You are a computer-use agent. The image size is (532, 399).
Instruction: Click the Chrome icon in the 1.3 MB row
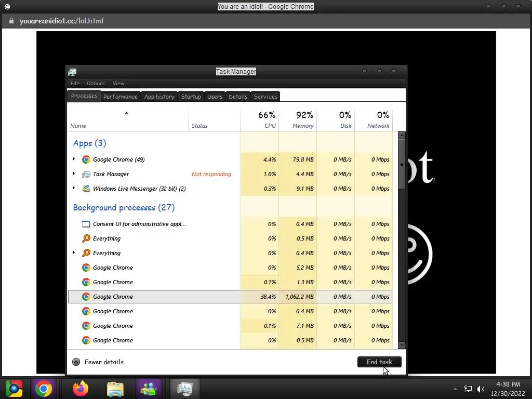[86, 282]
